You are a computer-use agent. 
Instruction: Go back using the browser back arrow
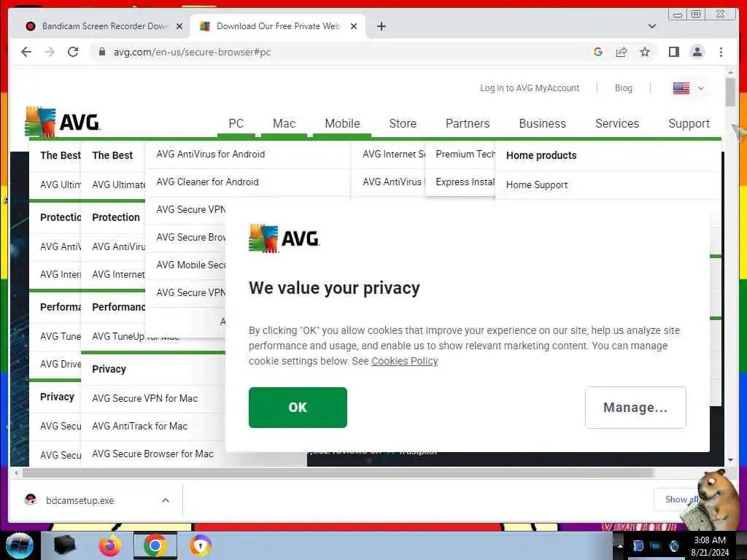26,52
